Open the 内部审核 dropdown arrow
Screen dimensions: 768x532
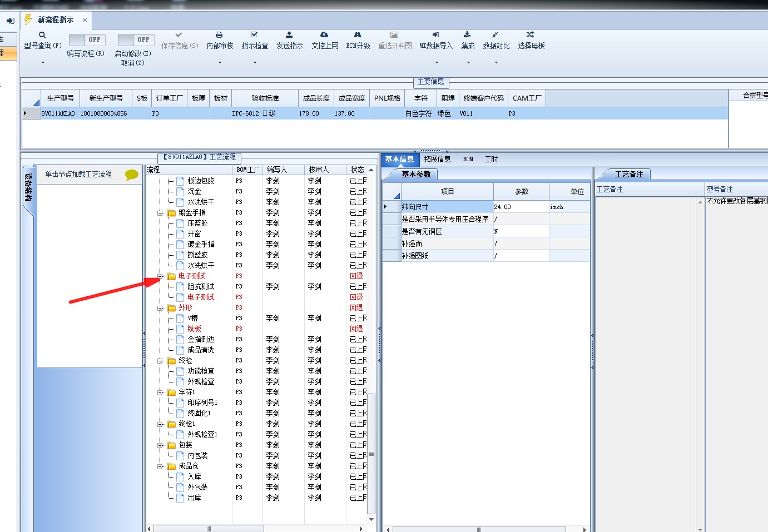[x=220, y=63]
